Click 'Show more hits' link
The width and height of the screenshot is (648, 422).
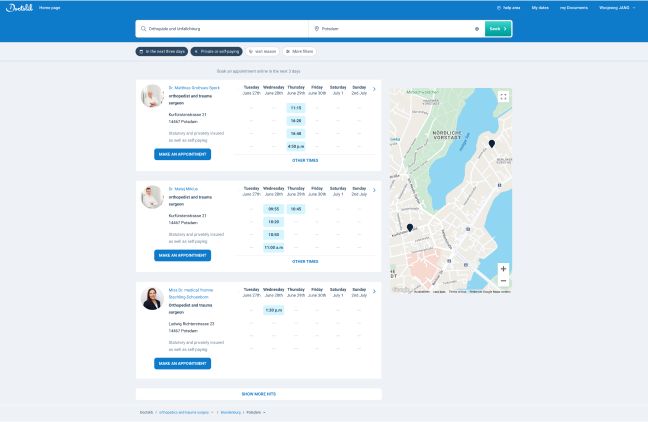click(x=258, y=394)
